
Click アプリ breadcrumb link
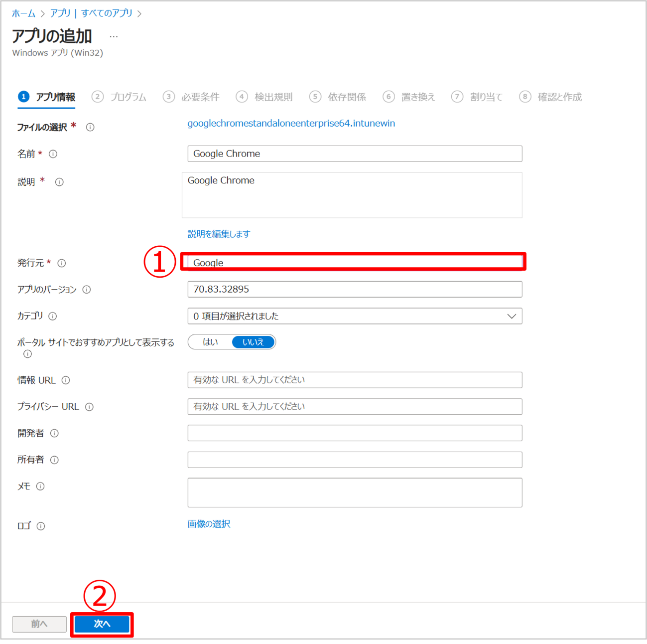pos(60,13)
